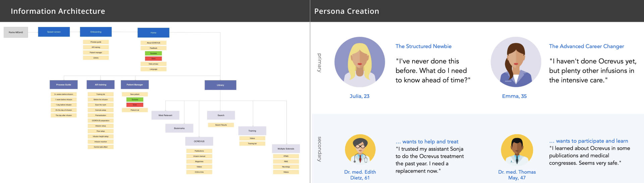Select the green Success box under Home
The width and height of the screenshot is (644, 183).
tap(153, 53)
